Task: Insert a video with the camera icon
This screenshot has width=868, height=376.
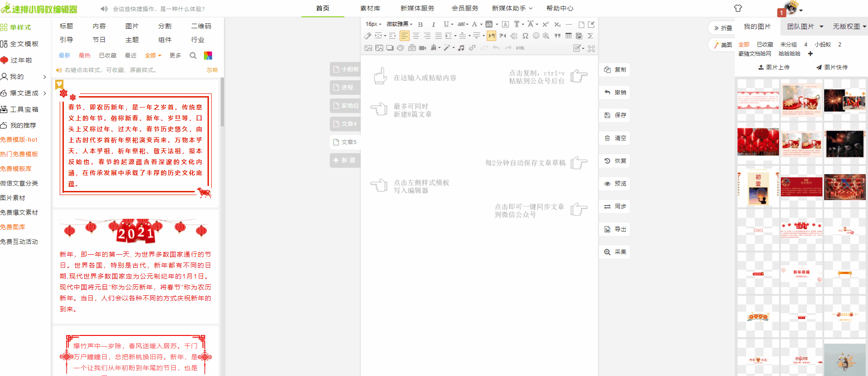Action: [x=422, y=48]
